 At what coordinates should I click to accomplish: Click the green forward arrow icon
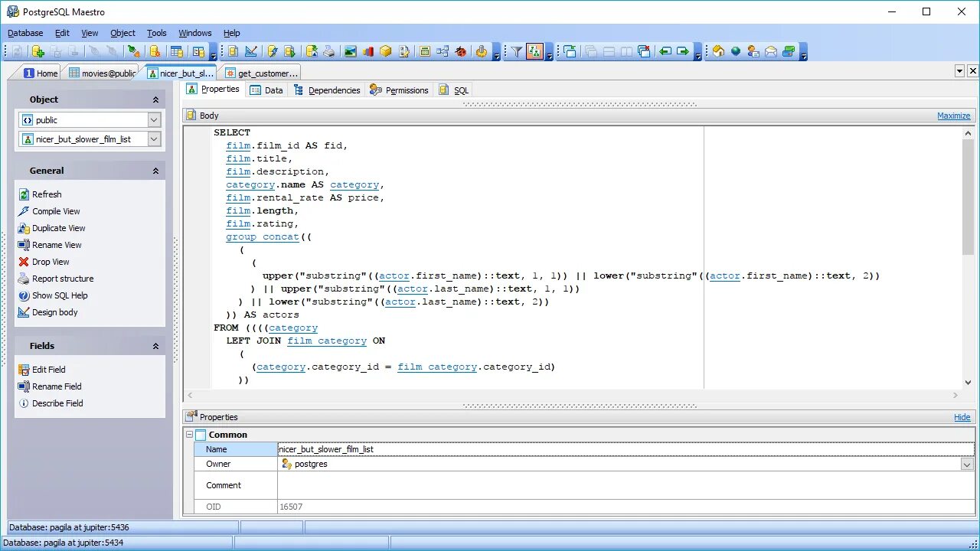(x=683, y=51)
